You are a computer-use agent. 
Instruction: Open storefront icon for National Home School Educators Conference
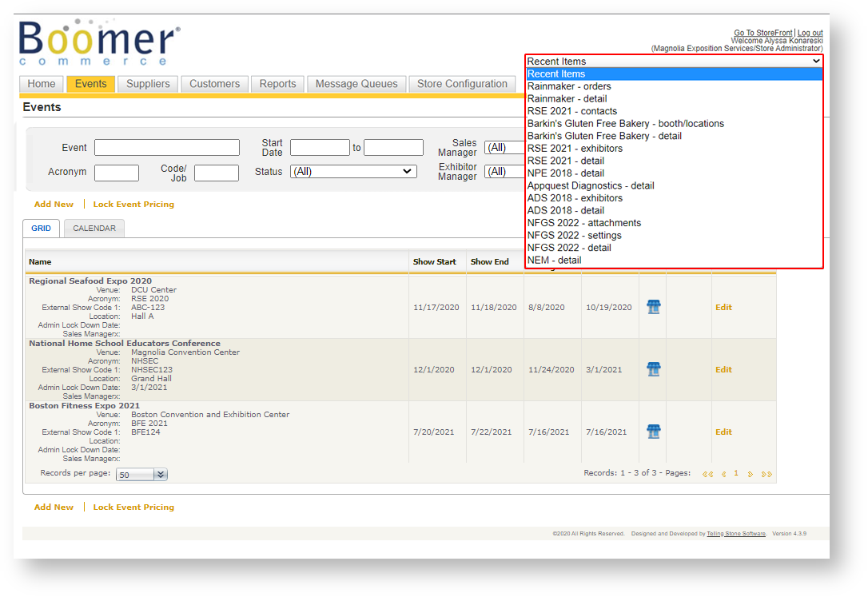[x=653, y=369]
